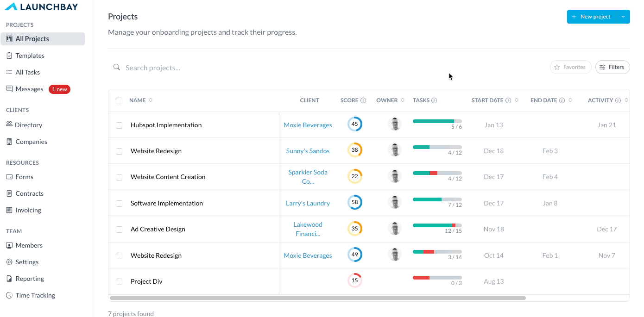This screenshot has width=644, height=317.
Task: Check the Moxie Beverages Website Redesign checkbox
Action: (119, 256)
